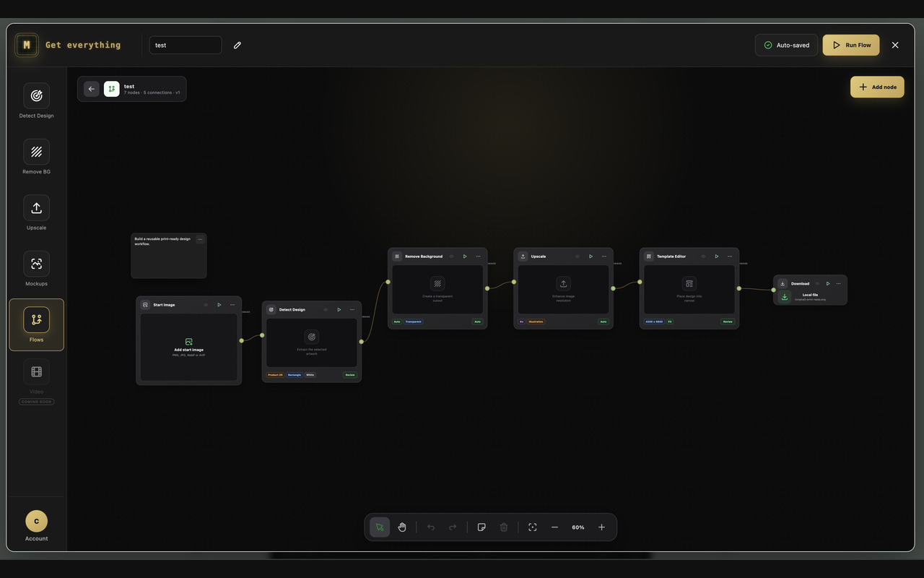The width and height of the screenshot is (924, 578).
Task: Zoom out with the minus icon
Action: tap(554, 527)
